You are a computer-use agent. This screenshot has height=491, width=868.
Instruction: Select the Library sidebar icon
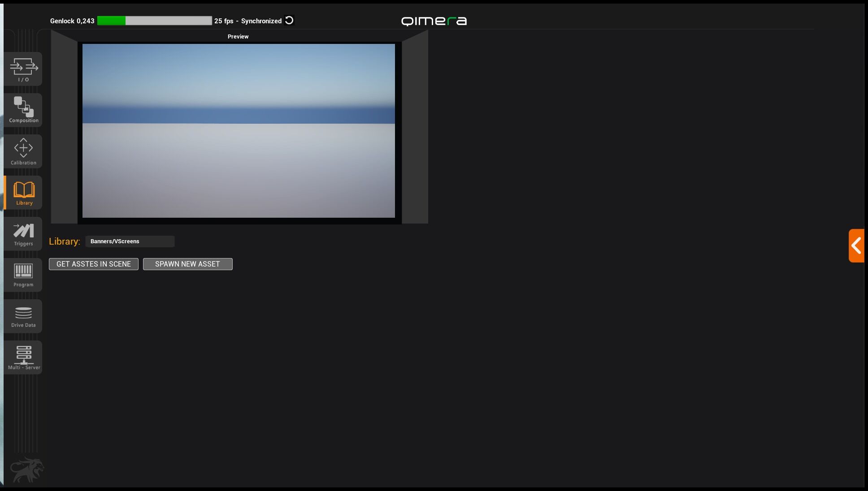(24, 193)
